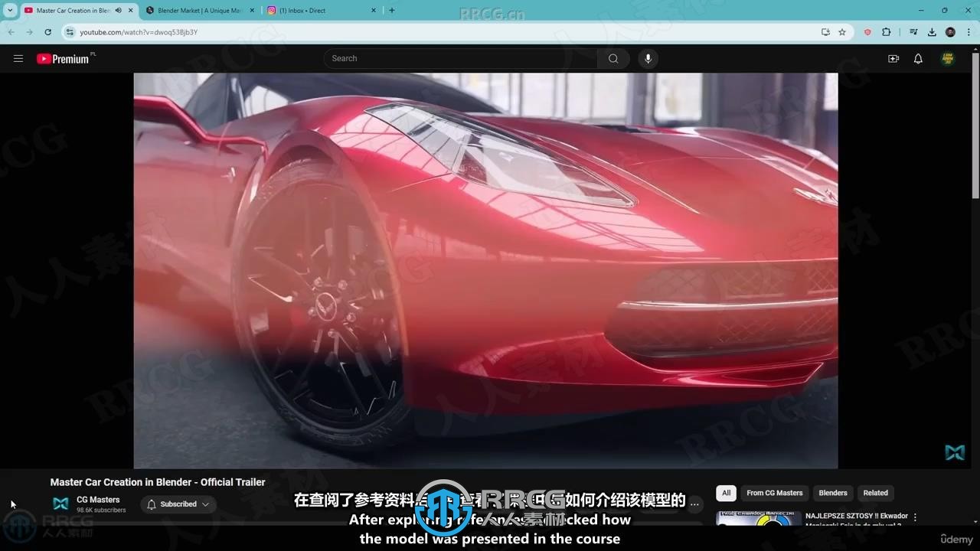Open CG Masters channel avatar
The image size is (980, 551).
point(60,504)
